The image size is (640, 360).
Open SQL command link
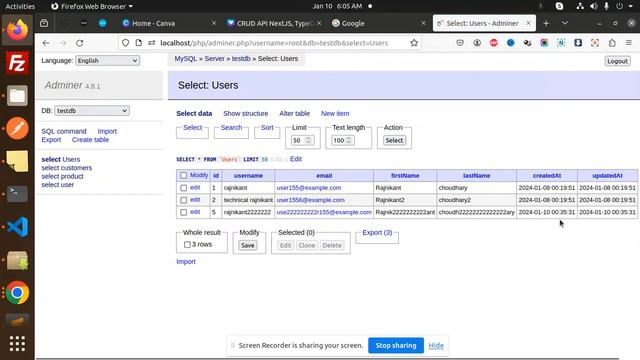pyautogui.click(x=64, y=131)
